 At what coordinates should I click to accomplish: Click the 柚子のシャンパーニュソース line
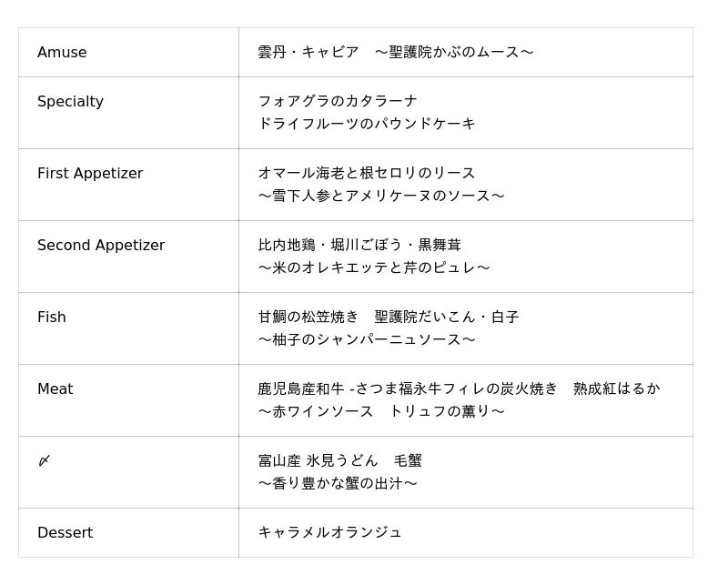367,339
